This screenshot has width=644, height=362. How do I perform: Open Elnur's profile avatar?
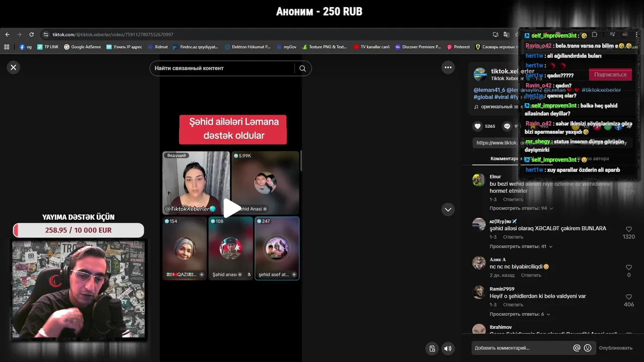[x=479, y=180]
